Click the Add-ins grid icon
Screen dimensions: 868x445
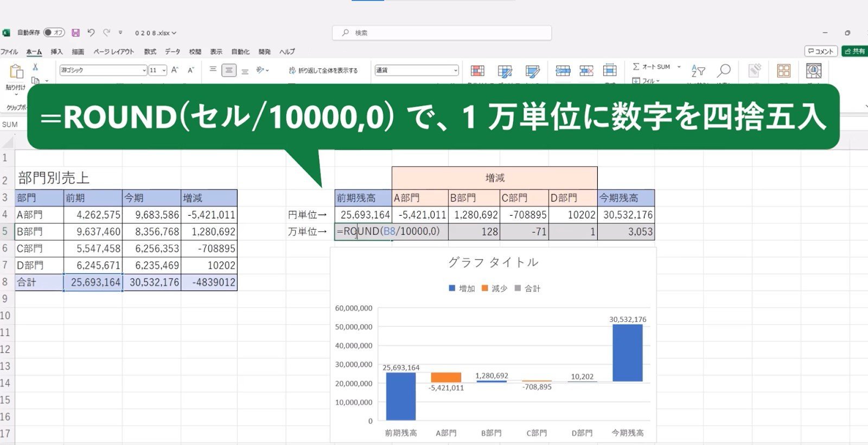[784, 70]
